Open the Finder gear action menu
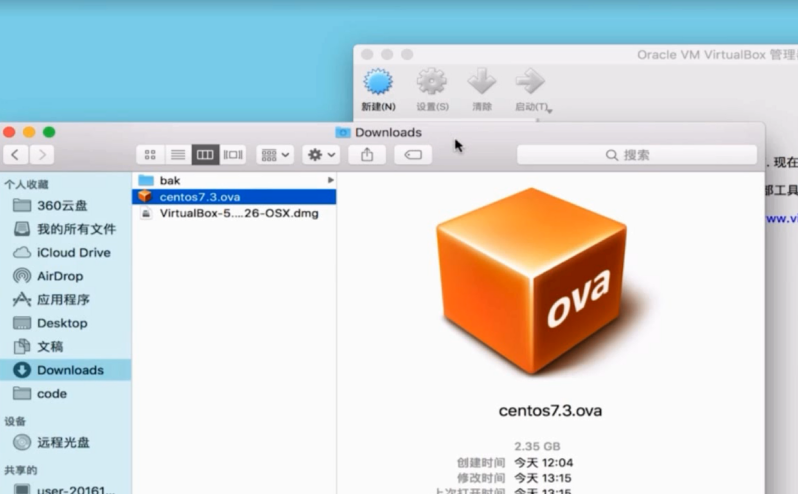The height and width of the screenshot is (494, 798). coord(321,155)
